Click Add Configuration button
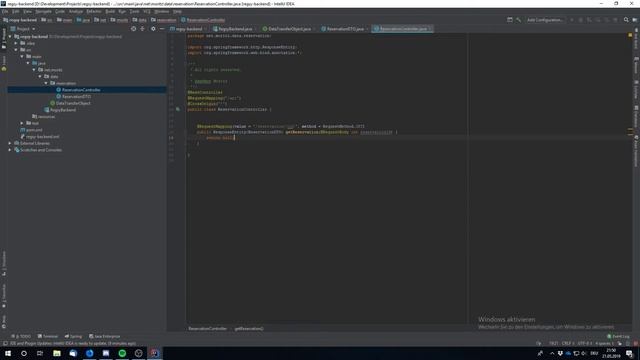The height and width of the screenshot is (360, 640). tap(544, 20)
